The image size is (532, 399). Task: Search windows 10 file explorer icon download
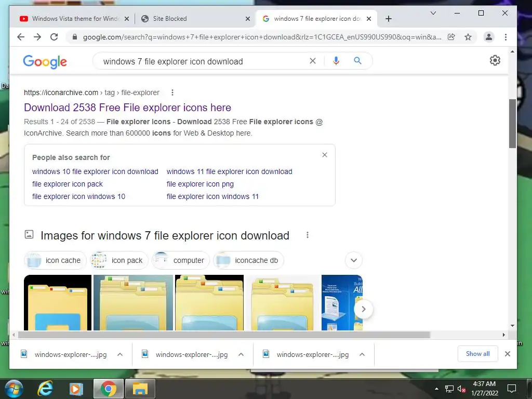pyautogui.click(x=95, y=171)
